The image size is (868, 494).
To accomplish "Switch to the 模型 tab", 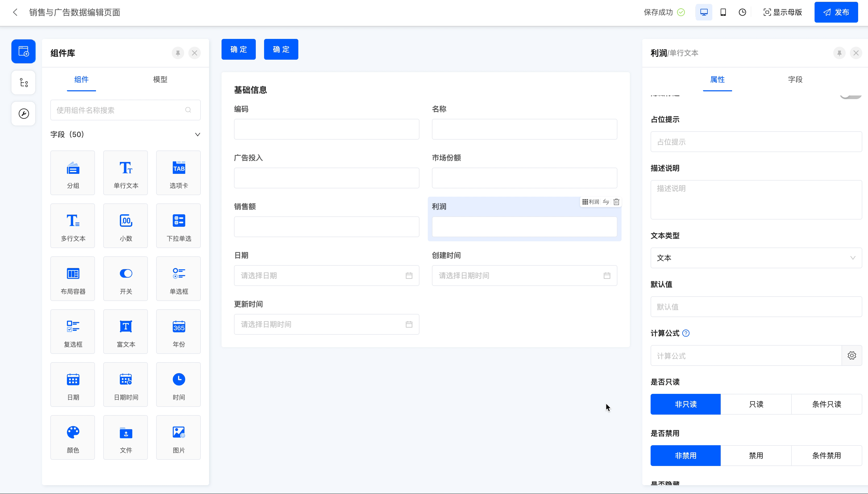I will coord(160,79).
